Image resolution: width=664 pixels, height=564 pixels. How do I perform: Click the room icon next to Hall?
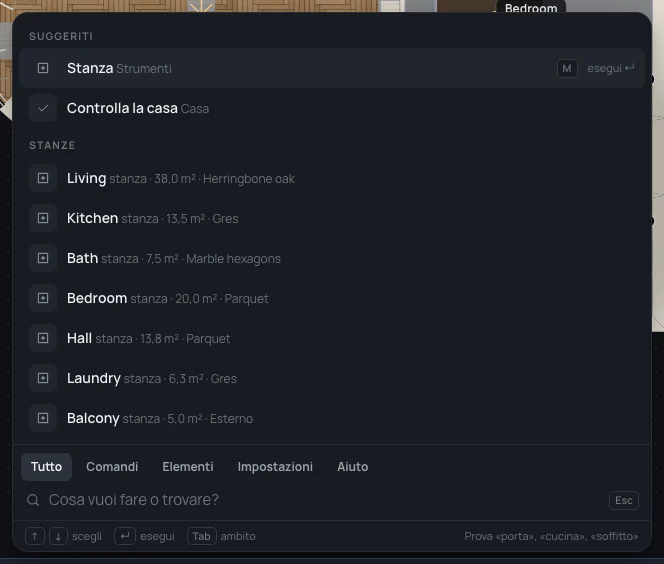(x=43, y=338)
